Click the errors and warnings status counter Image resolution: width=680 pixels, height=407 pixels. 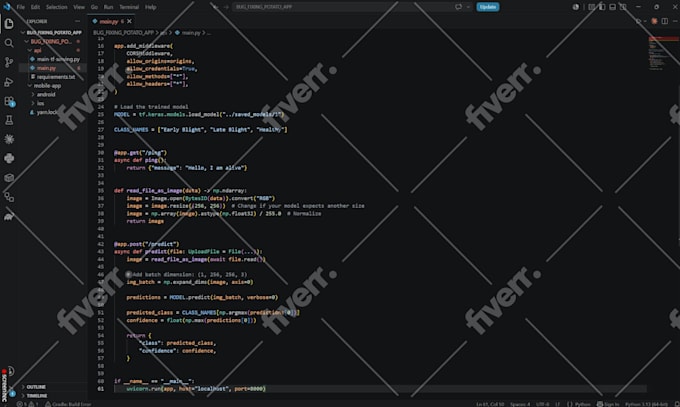pos(28,404)
